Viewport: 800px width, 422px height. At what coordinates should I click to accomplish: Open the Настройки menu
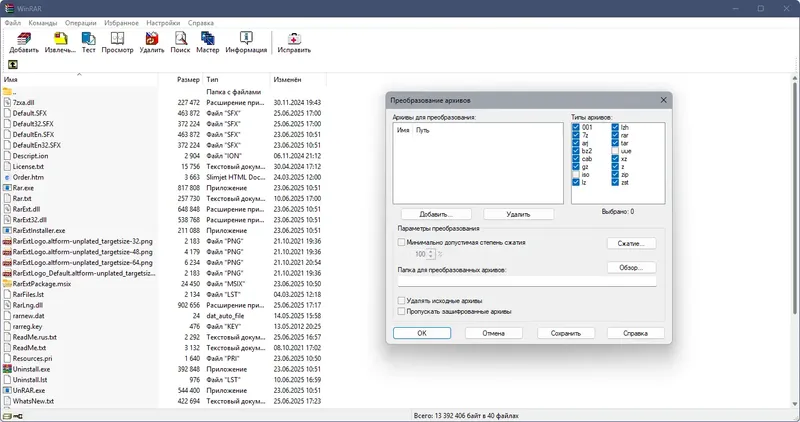163,23
